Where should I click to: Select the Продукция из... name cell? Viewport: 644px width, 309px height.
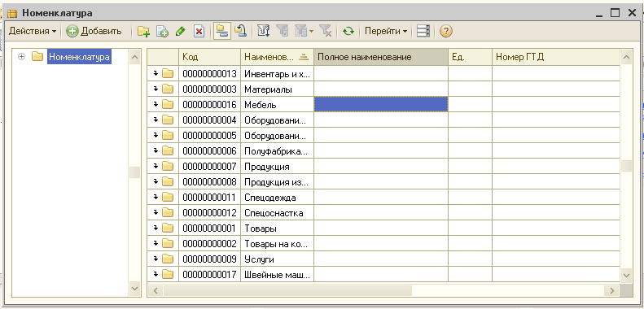pos(278,182)
